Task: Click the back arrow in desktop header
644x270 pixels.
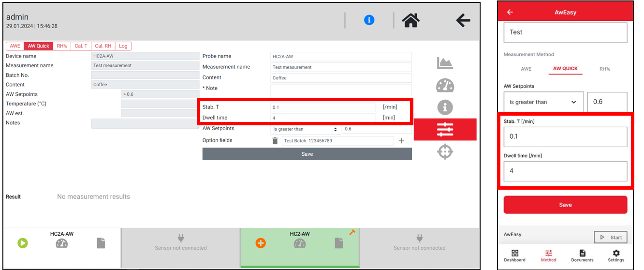Action: [x=463, y=20]
